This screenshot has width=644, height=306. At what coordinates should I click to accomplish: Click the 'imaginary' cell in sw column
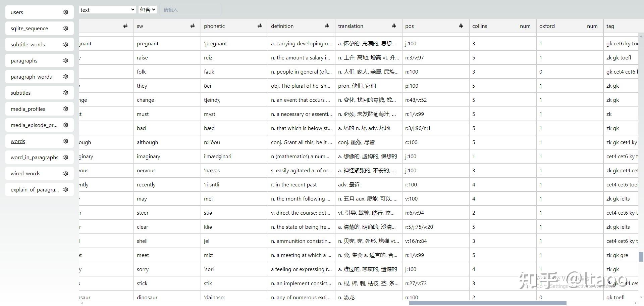click(x=167, y=157)
